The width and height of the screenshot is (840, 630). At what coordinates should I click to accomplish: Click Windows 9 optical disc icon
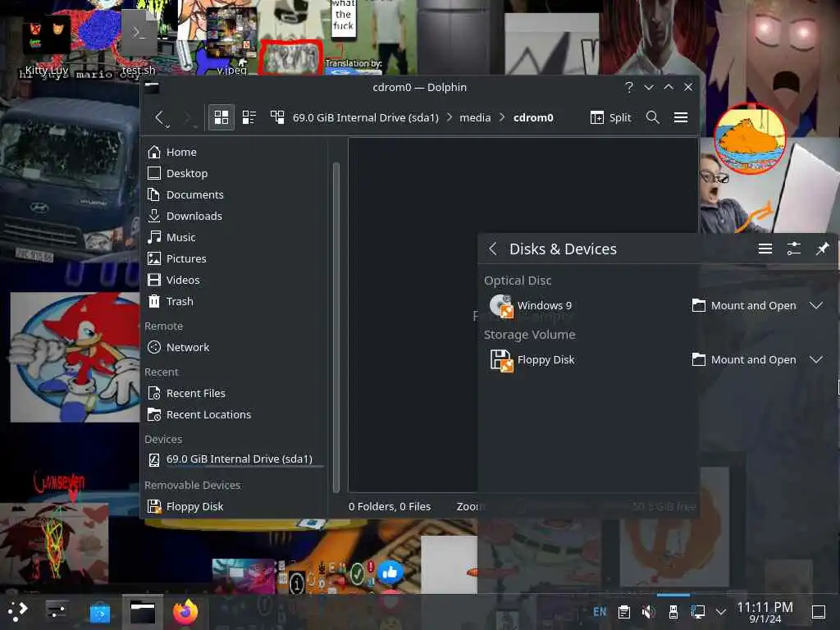(502, 306)
